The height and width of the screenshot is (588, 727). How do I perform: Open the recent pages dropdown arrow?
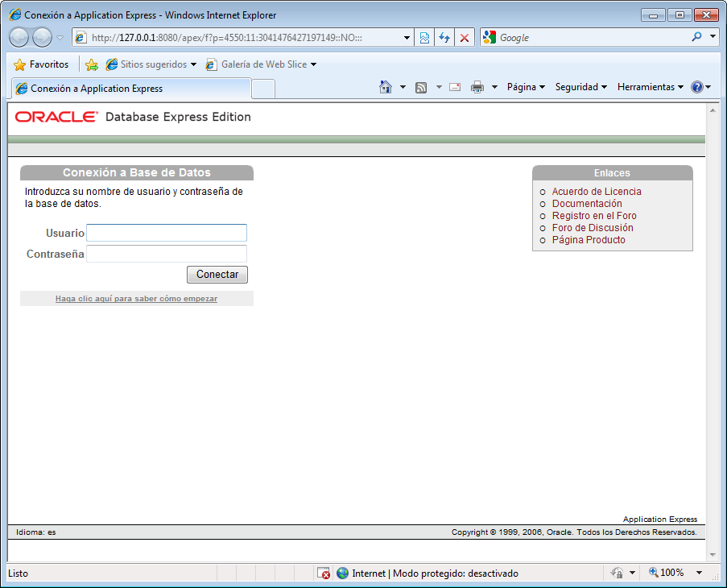(60, 38)
